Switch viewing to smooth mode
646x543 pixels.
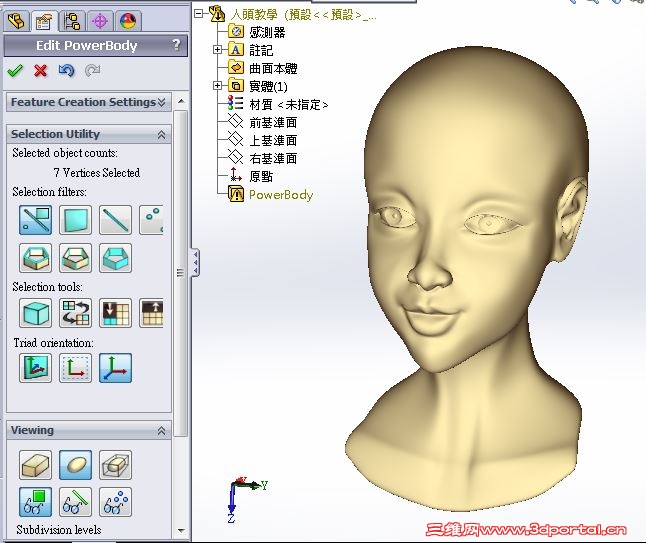pos(75,465)
